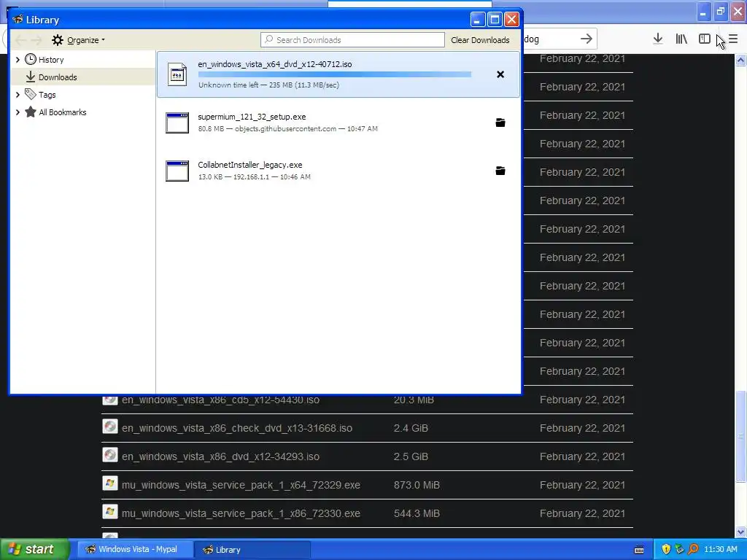The height and width of the screenshot is (560, 747).
Task: Click the 2.5 GiB size cell
Action: pyautogui.click(x=411, y=456)
